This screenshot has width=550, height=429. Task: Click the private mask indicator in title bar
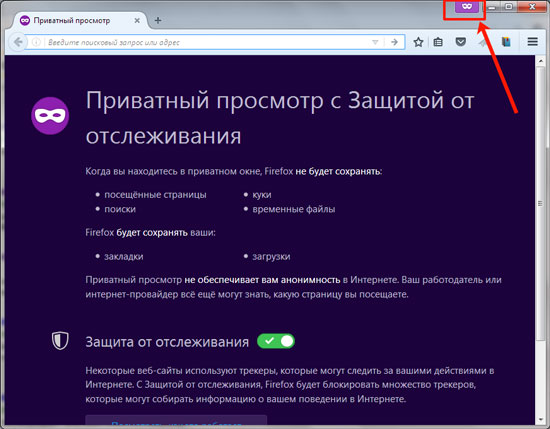click(x=467, y=6)
